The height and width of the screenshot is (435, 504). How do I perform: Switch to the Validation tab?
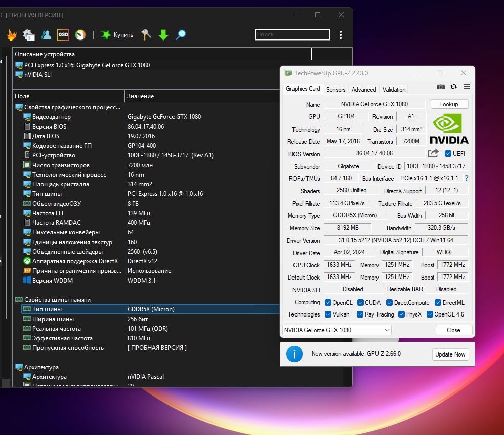coord(394,90)
